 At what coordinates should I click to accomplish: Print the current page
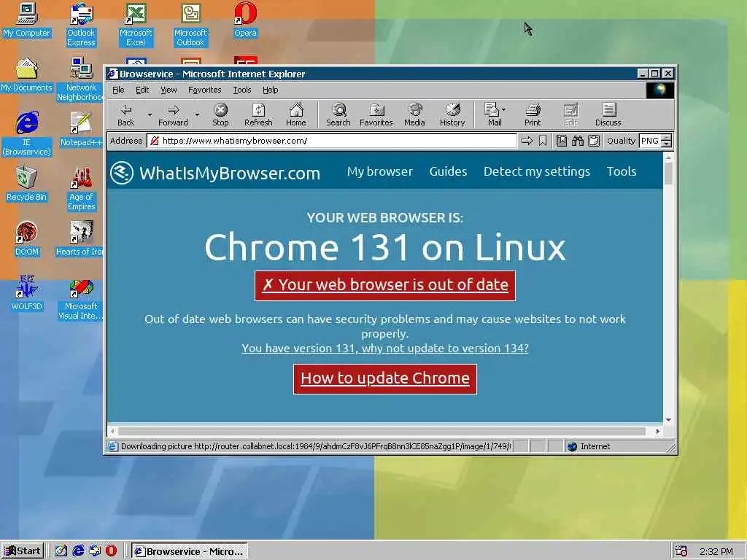(x=533, y=114)
